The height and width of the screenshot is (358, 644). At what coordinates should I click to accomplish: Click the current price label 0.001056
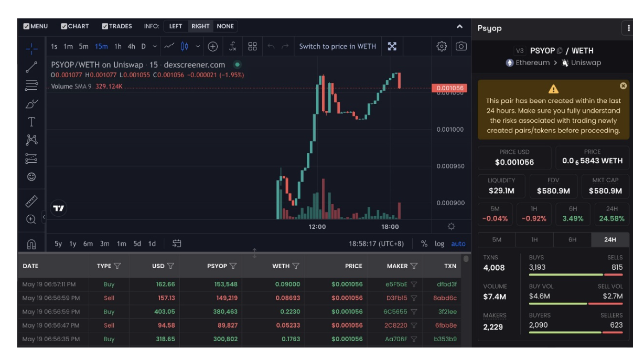[x=449, y=88]
